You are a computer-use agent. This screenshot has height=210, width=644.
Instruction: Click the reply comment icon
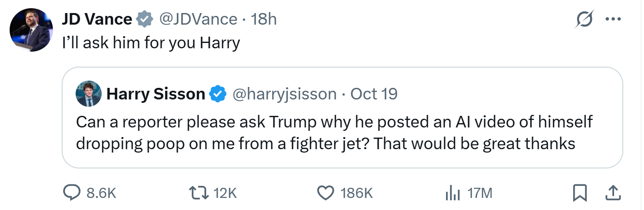click(x=72, y=193)
